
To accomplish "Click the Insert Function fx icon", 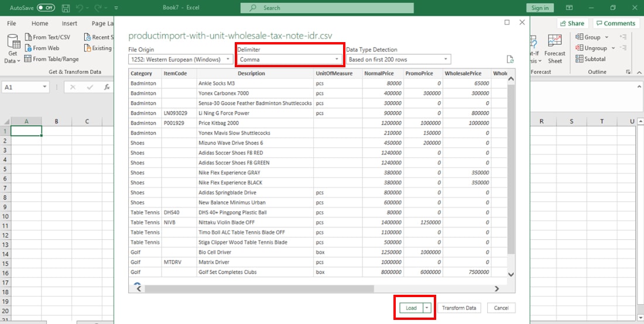I will coord(107,87).
